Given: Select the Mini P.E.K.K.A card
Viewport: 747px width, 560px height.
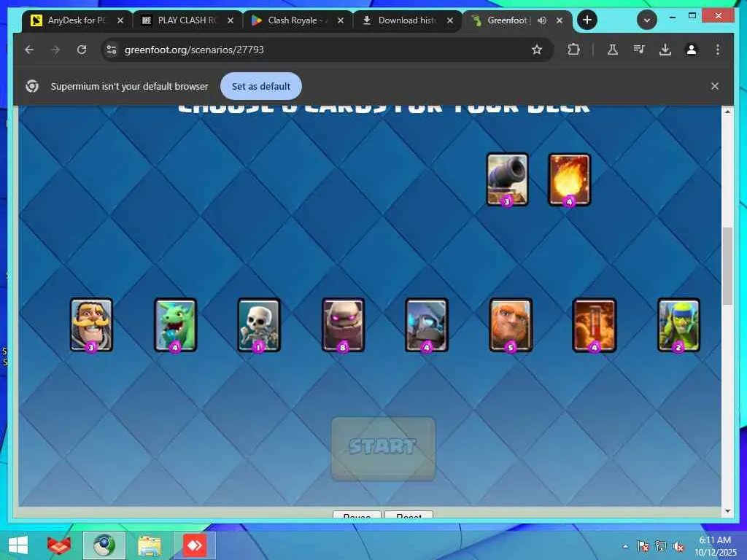Looking at the screenshot, I should (427, 325).
